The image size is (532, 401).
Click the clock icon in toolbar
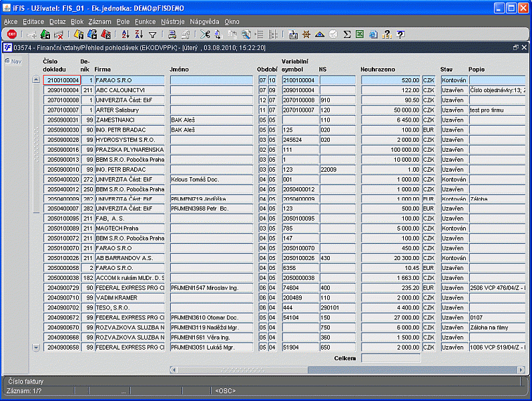pyautogui.click(x=333, y=34)
